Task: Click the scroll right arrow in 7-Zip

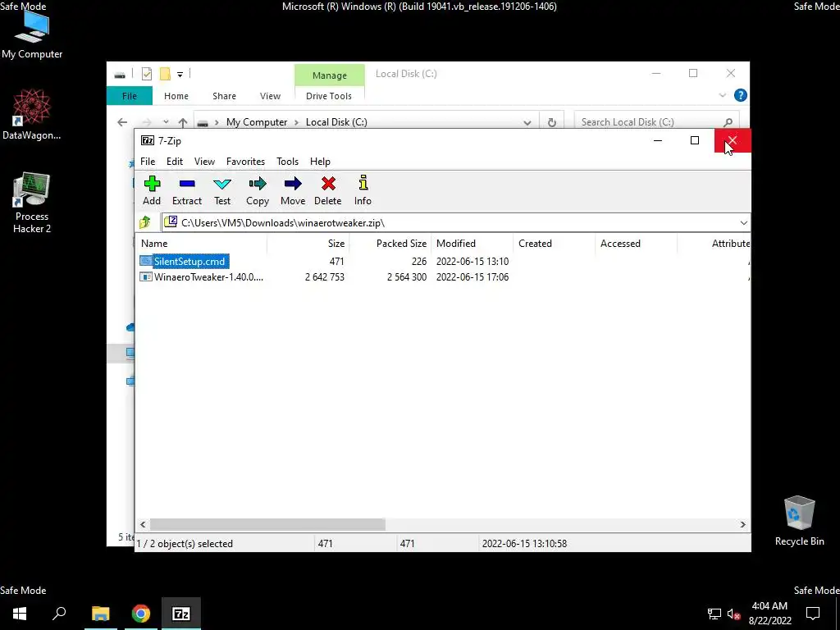Action: pos(742,524)
